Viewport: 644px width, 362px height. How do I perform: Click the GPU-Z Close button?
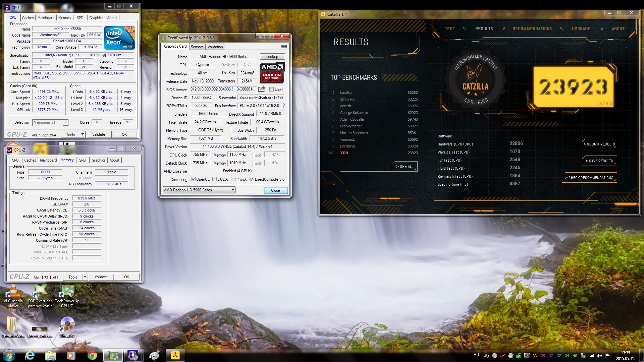click(275, 190)
